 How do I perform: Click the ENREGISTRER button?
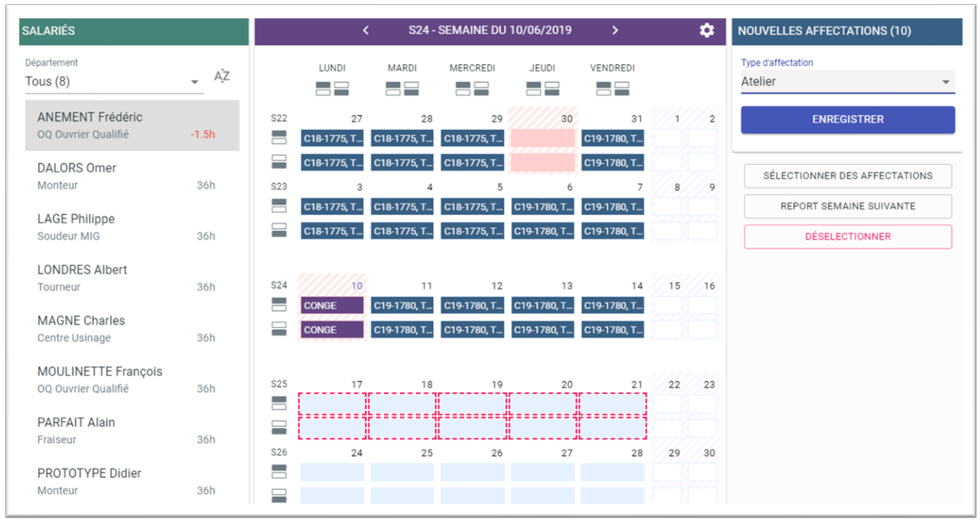click(x=847, y=120)
